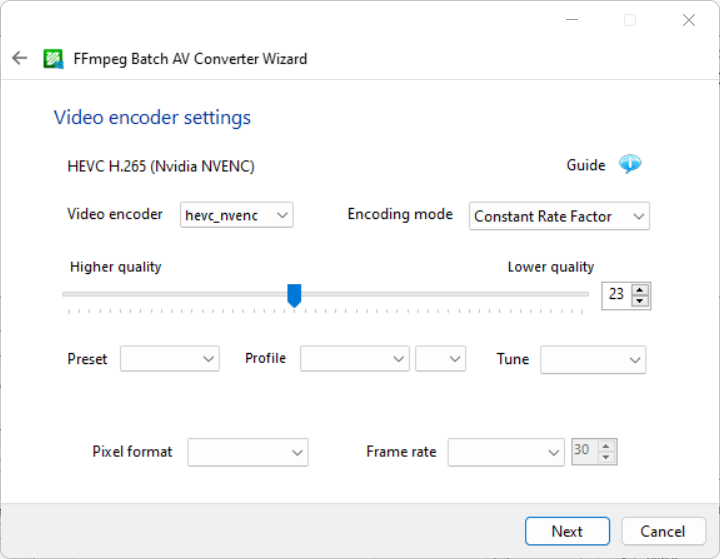Click the FFmpeg Batch AV Converter app icon
The width and height of the screenshot is (720, 559).
click(x=53, y=59)
